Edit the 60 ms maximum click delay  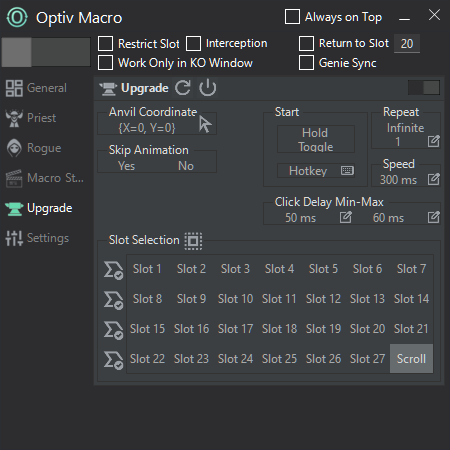tap(433, 217)
